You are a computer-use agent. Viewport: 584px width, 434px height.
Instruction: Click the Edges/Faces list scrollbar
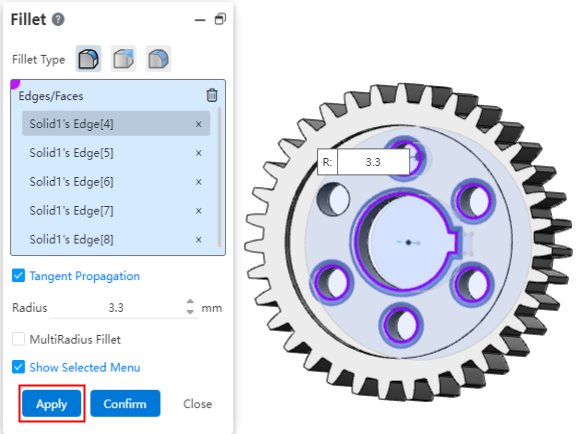point(220,177)
